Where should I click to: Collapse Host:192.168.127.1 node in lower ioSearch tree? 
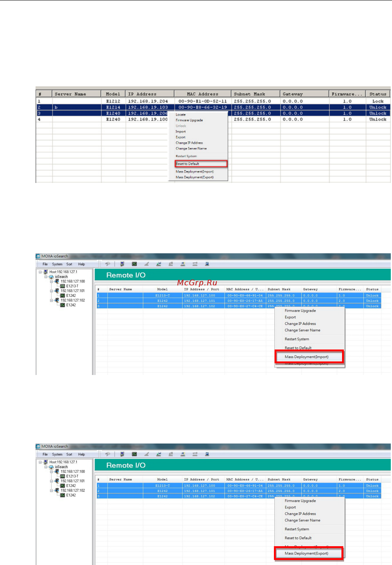pos(40,462)
